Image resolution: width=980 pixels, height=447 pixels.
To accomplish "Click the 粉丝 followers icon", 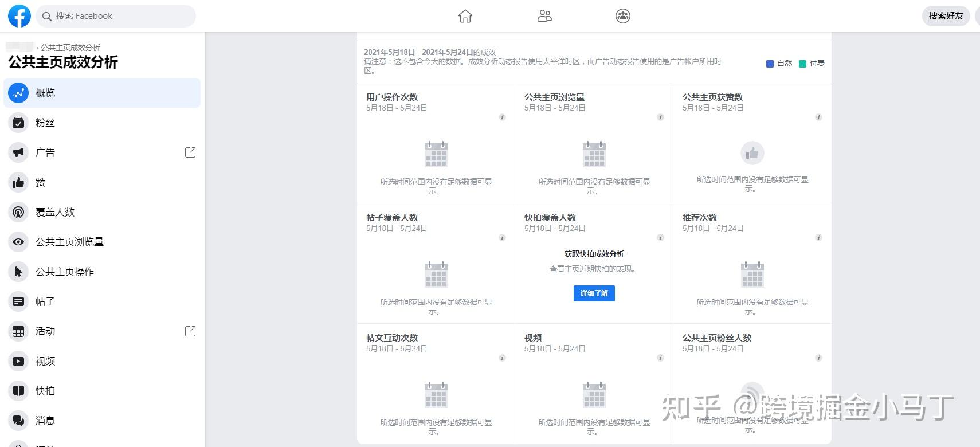I will click(x=18, y=123).
